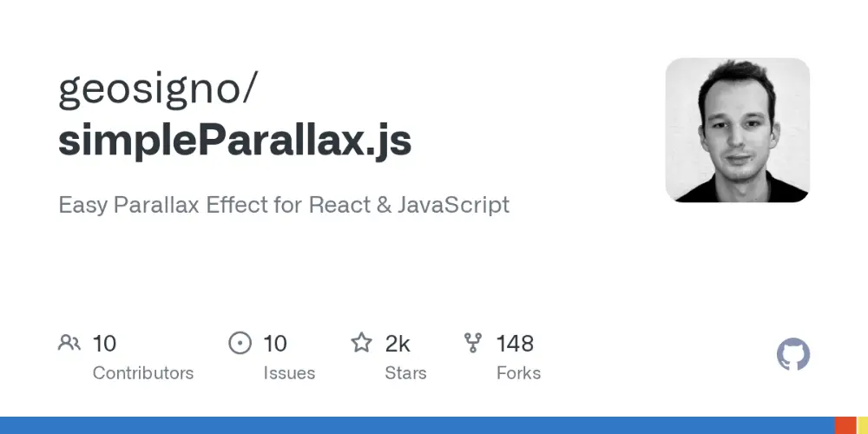Click the orange-red language bar segment
This screenshot has height=434, width=868.
click(845, 425)
